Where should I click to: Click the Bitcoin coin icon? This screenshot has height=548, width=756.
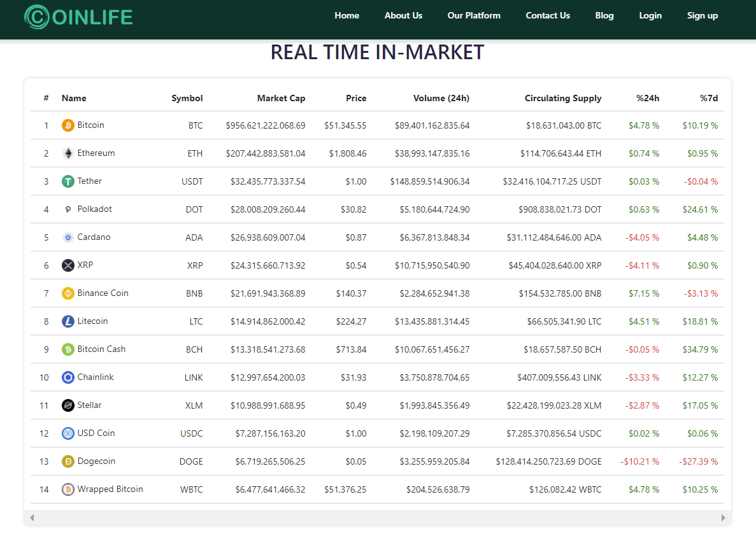(x=68, y=125)
